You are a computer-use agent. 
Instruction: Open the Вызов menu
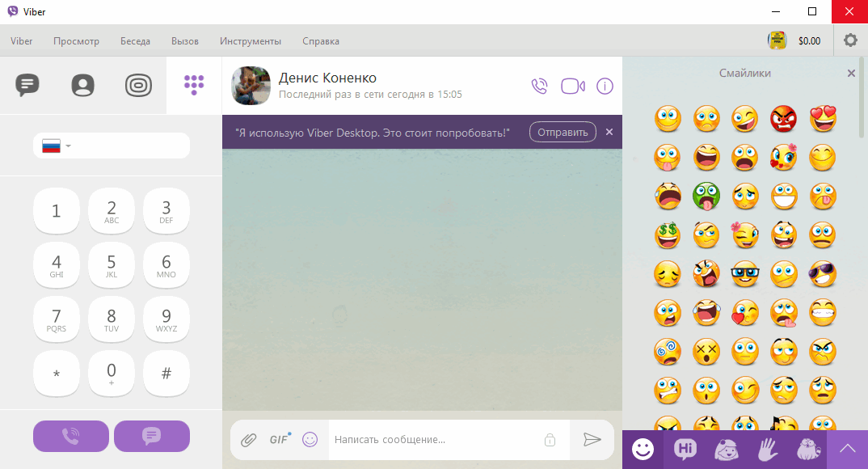click(185, 41)
